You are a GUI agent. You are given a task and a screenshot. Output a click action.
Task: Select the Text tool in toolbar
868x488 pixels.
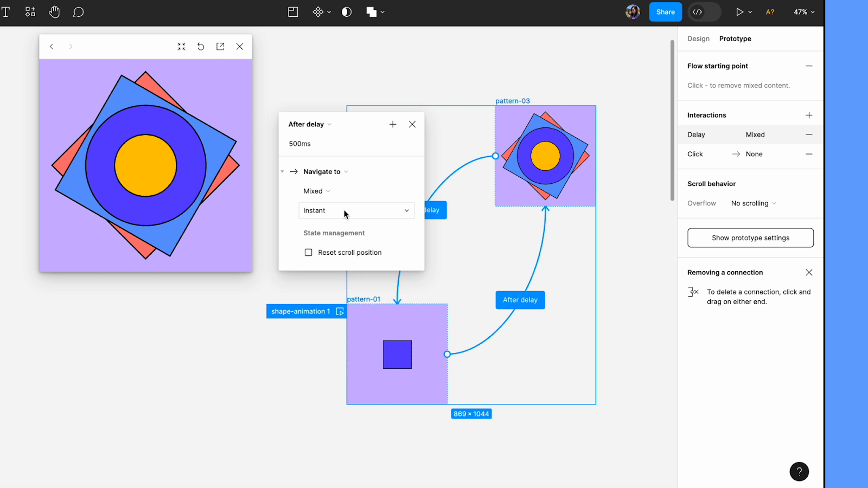coord(6,12)
